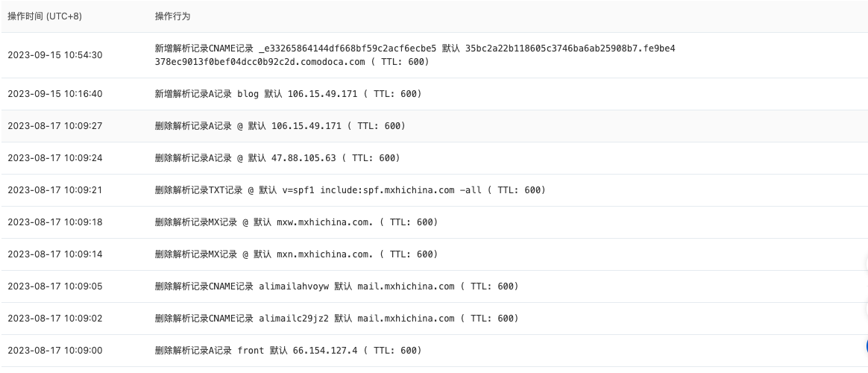
Task: Select the 2023-09-15 10:16:40 timestamp
Action: coord(55,95)
